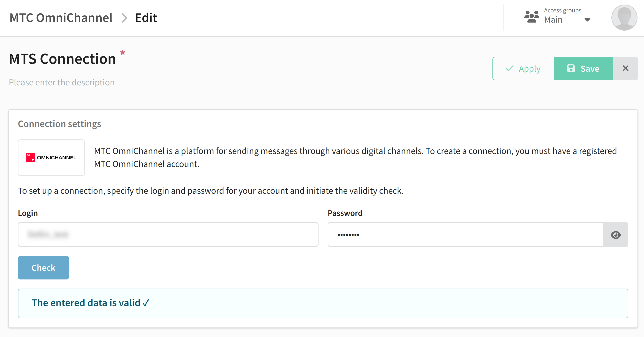Click the breadcrumb chevron separator

124,18
